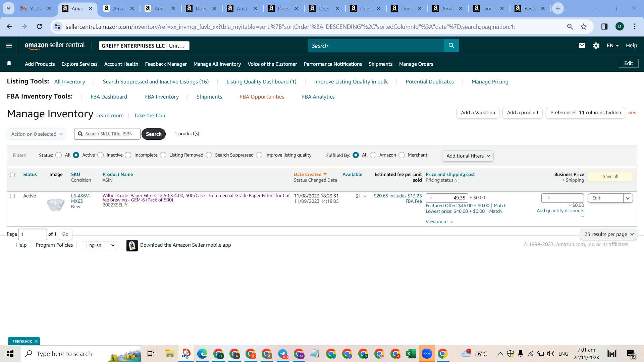Screen dimensions: 644x362
Task: Open the English language selector
Action: [99, 245]
